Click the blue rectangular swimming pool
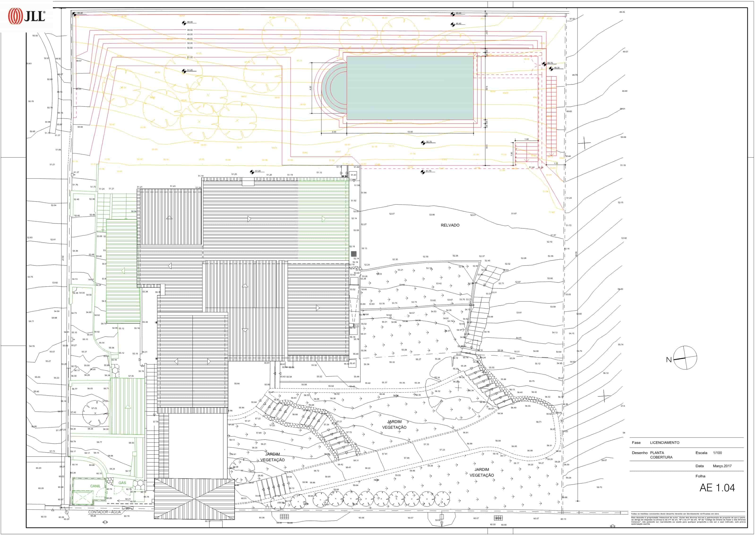 (x=410, y=88)
